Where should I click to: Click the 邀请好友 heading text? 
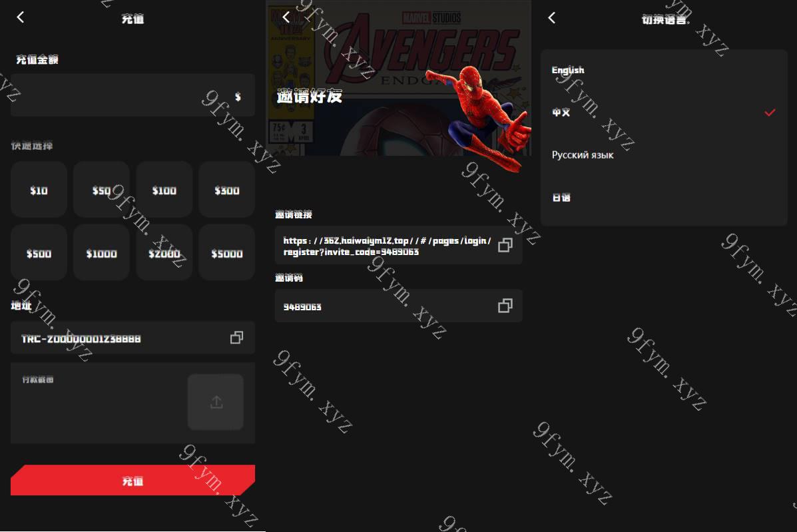coord(309,96)
